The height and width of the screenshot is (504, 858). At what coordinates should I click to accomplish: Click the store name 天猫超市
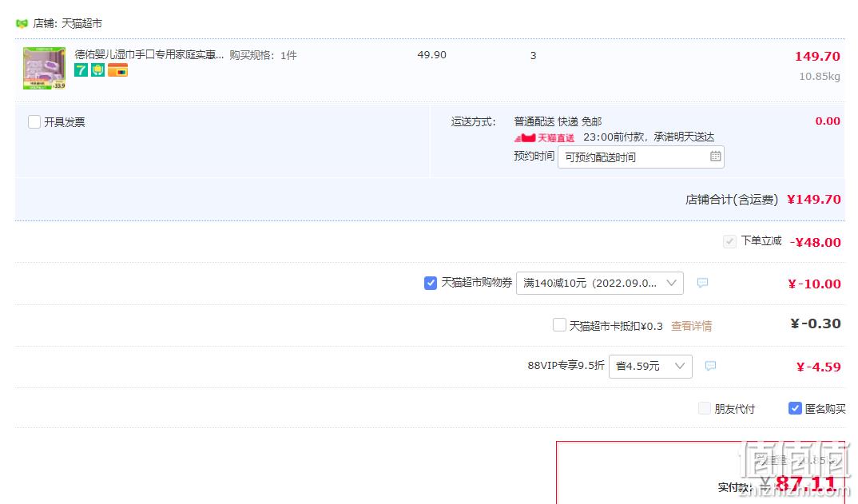[81, 23]
